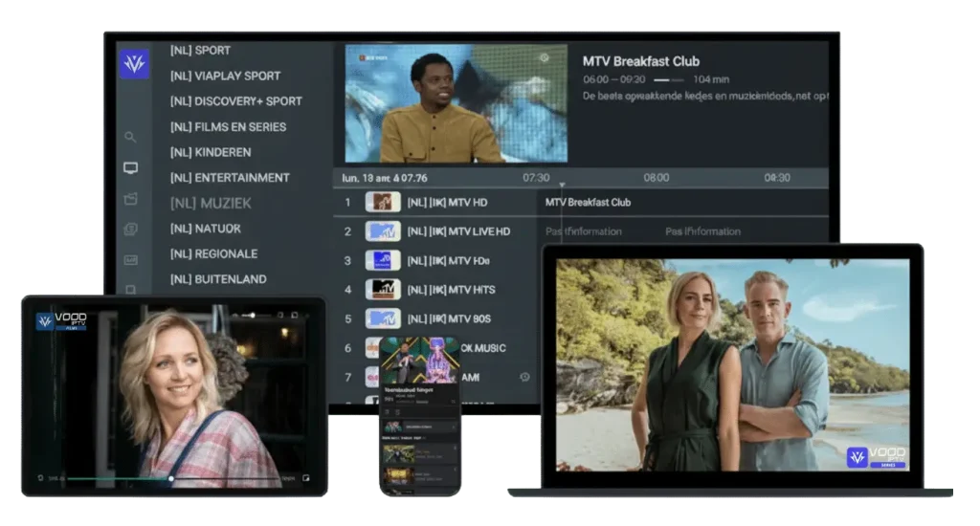Screen dimensions: 980x526
Task: Select the highlighted [NL] MUZIEK category
Action: pos(211,204)
